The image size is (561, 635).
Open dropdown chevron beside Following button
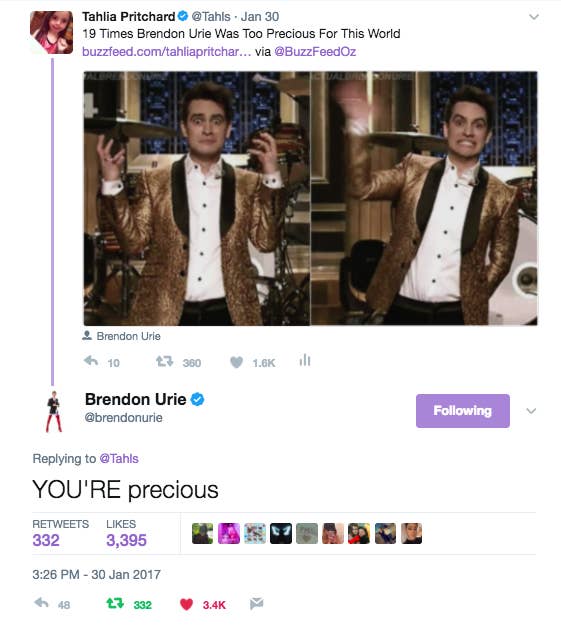pos(531,411)
